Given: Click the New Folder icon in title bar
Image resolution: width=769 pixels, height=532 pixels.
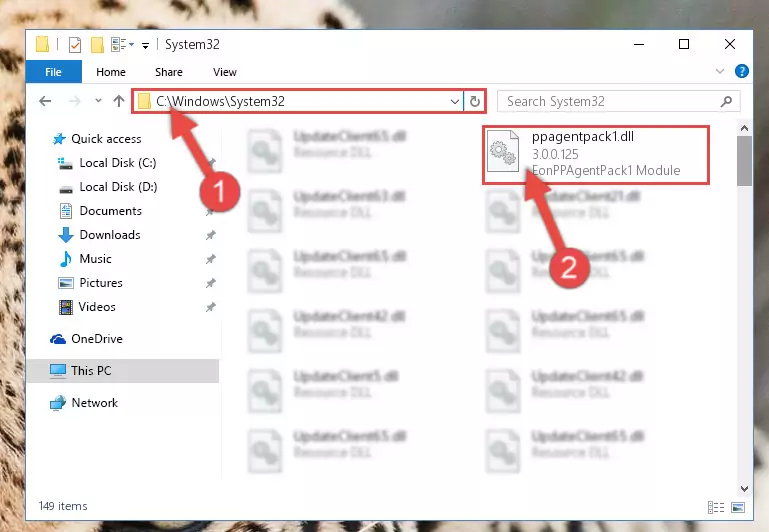Looking at the screenshot, I should tap(97, 45).
